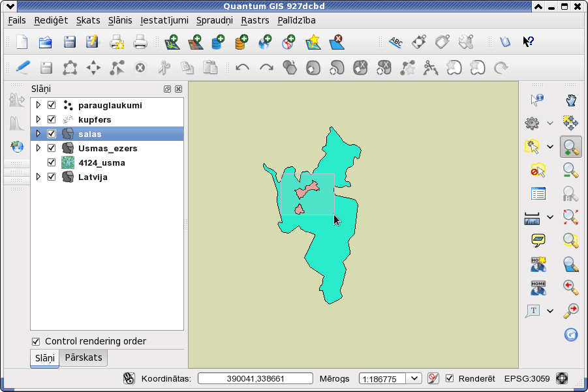This screenshot has height=392, width=588.
Task: Open the select features tool dropdown
Action: tap(549, 147)
